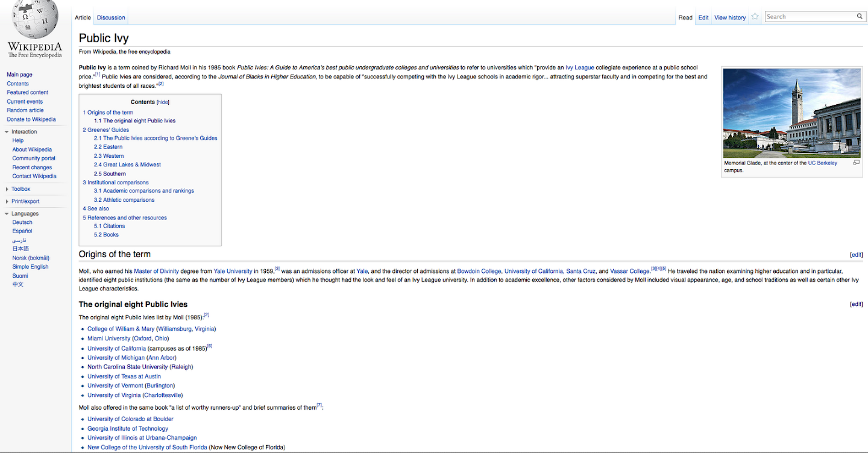Viewport: 868px width, 453px height.
Task: Jump to '2.5 Southern' section
Action: click(110, 173)
